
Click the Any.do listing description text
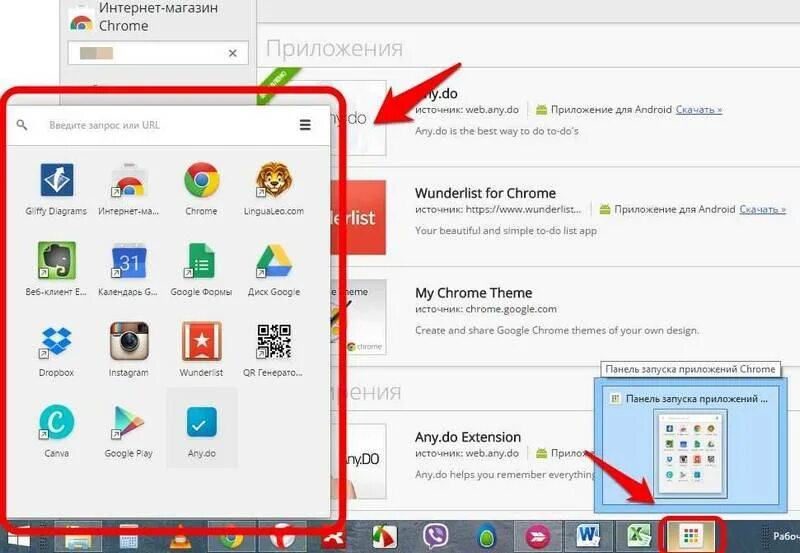496,131
